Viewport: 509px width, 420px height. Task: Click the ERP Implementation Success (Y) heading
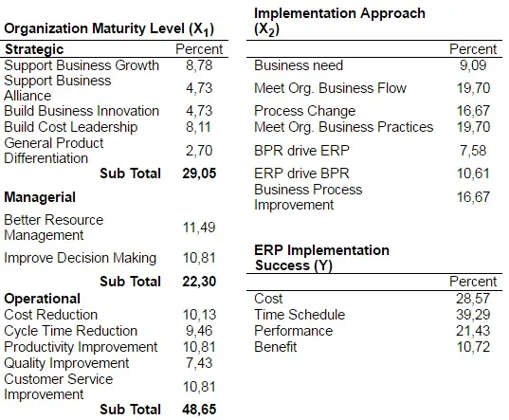tap(321, 258)
